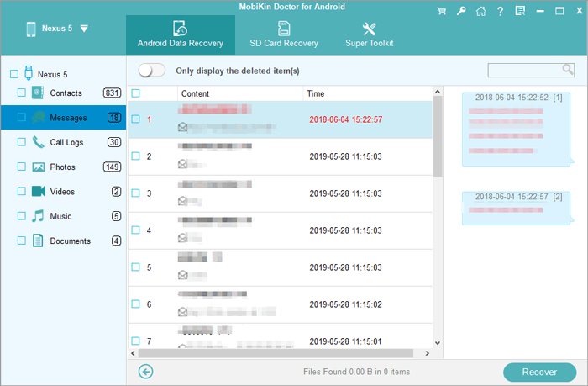Go to the home page icon
Viewport: 588px width, 386px height.
coord(480,12)
